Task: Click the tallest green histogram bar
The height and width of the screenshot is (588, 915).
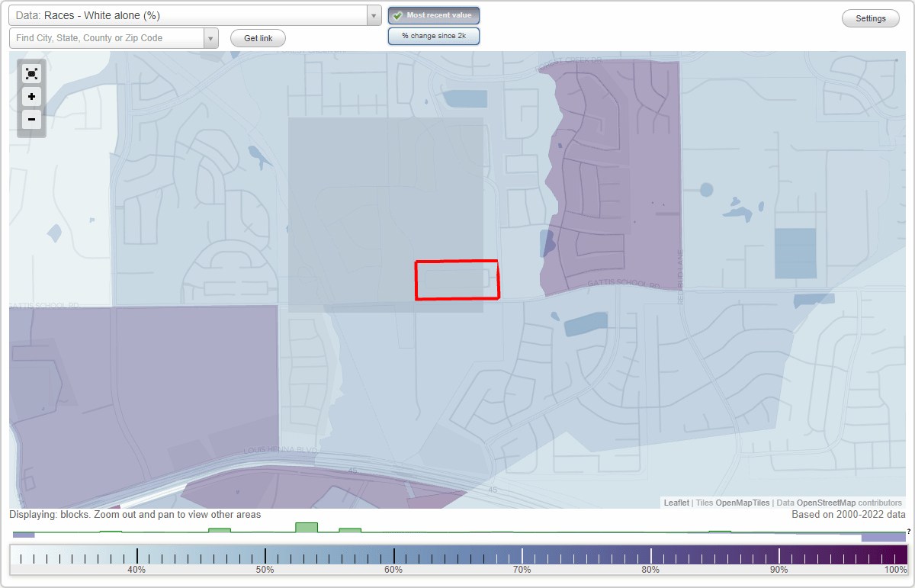Action: pos(307,528)
